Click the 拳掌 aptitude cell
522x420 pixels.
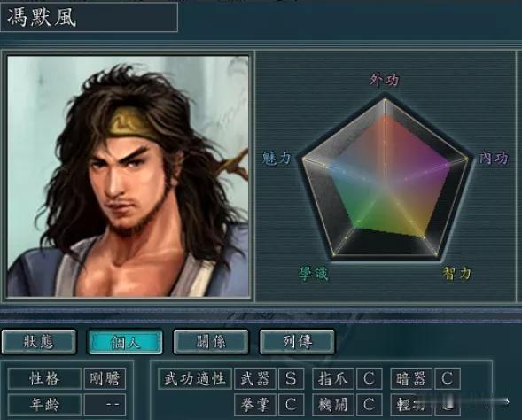255,405
